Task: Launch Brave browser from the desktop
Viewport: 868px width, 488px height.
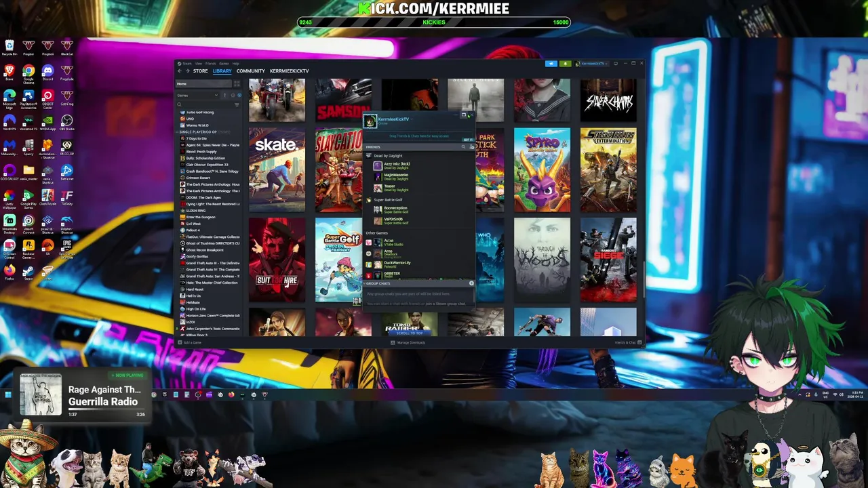Action: click(9, 73)
